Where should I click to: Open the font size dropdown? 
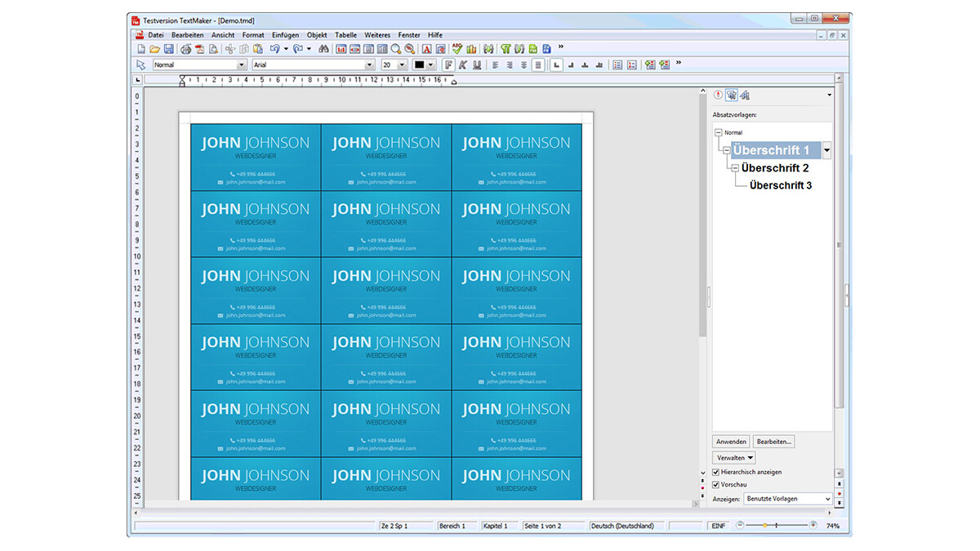(x=402, y=64)
